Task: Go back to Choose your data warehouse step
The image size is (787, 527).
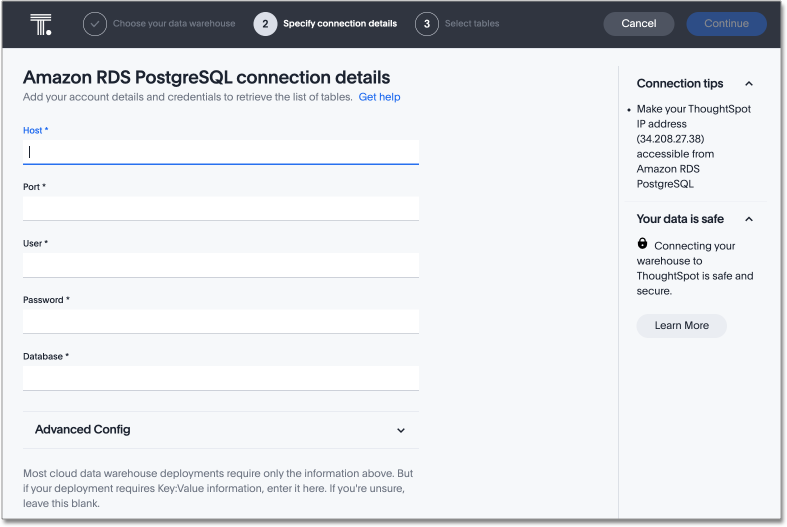Action: [x=174, y=24]
